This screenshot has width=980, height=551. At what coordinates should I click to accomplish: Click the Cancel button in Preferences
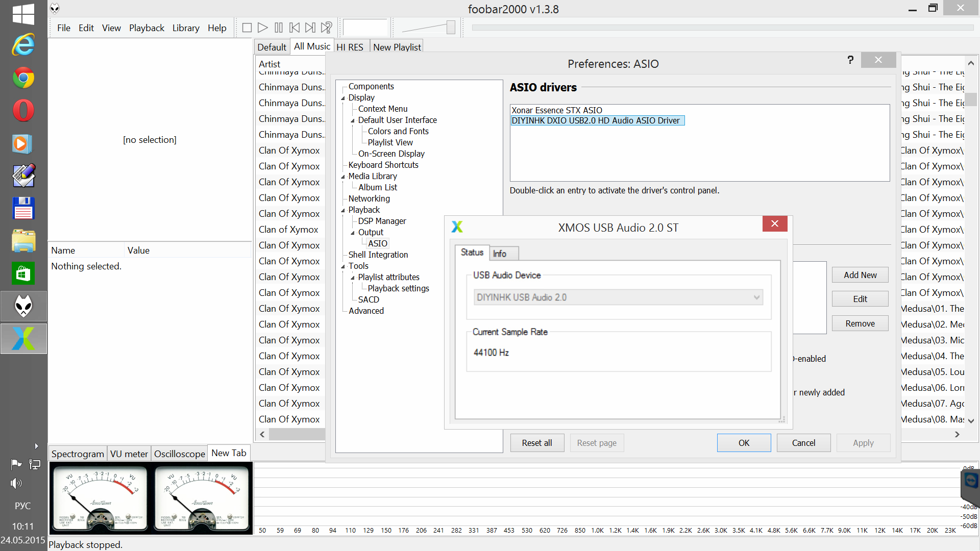coord(803,443)
